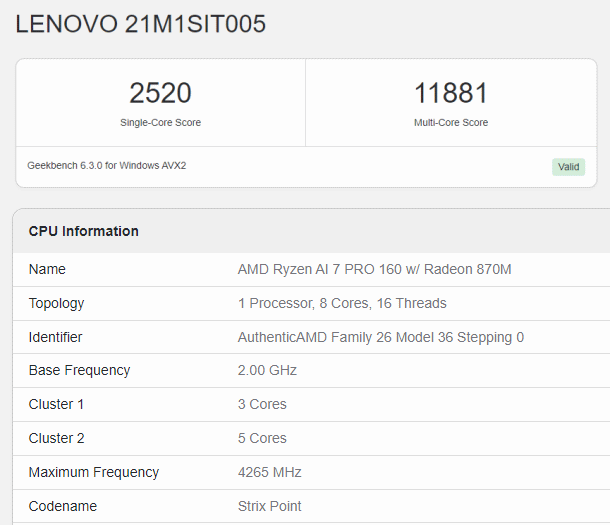The width and height of the screenshot is (610, 525).
Task: Click the Base Frequency row label
Action: click(79, 370)
